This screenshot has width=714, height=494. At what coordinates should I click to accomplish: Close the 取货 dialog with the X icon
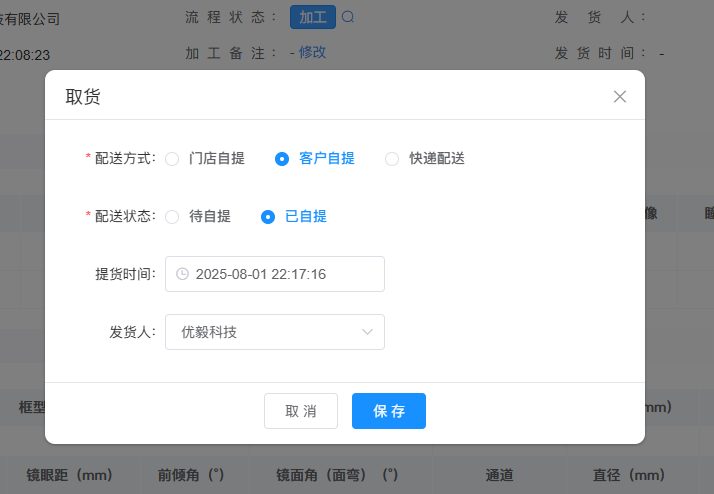pos(620,97)
